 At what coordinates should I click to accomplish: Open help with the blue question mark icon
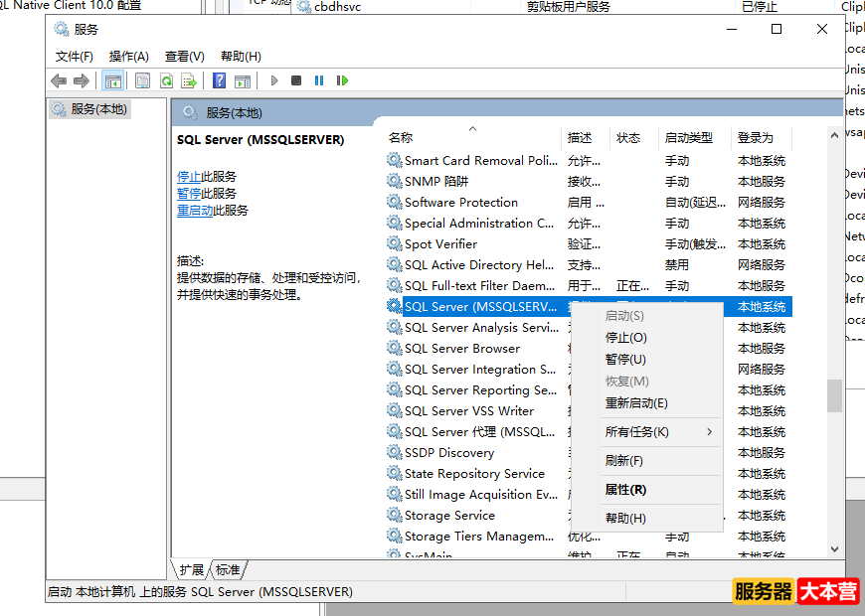point(219,80)
